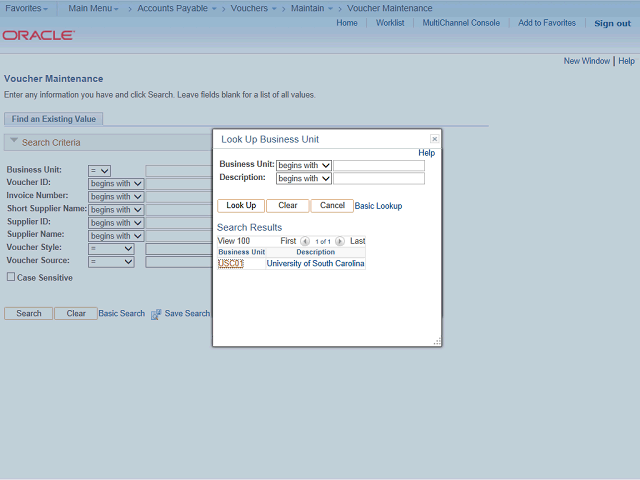Open Vouchers breadcrumb menu
The height and width of the screenshot is (480, 640).
(253, 8)
